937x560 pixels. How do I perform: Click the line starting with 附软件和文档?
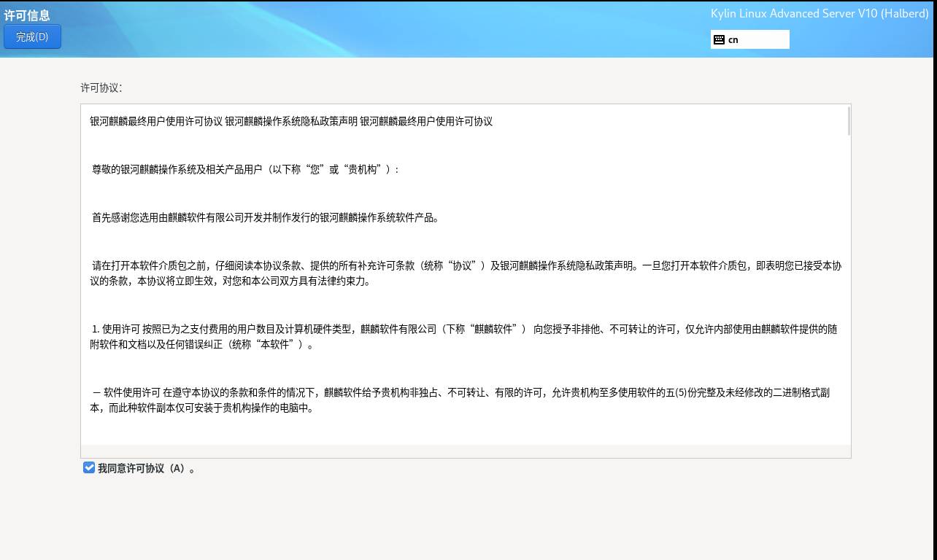click(201, 345)
